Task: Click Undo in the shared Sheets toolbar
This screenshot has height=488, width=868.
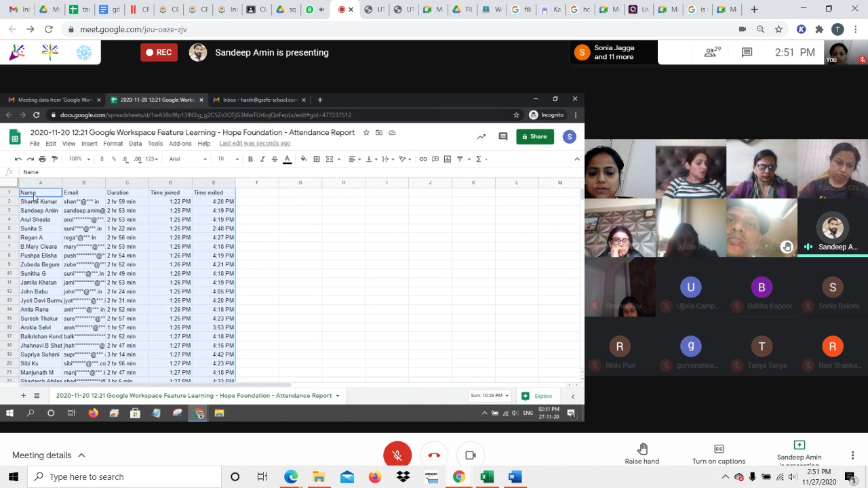Action: click(18, 159)
